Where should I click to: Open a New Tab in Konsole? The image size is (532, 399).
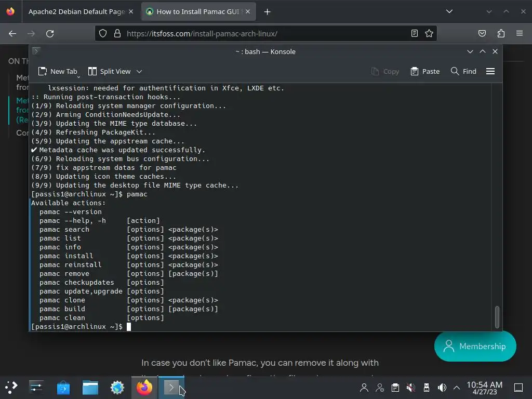58,72
